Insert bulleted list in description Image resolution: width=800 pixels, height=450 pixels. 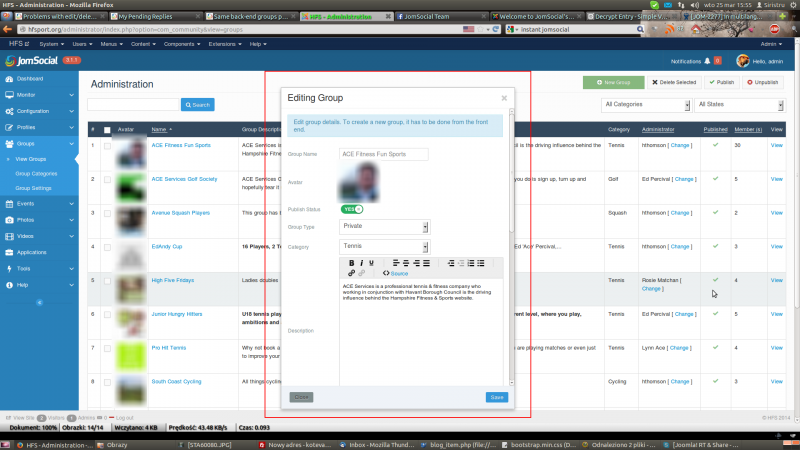481,263
